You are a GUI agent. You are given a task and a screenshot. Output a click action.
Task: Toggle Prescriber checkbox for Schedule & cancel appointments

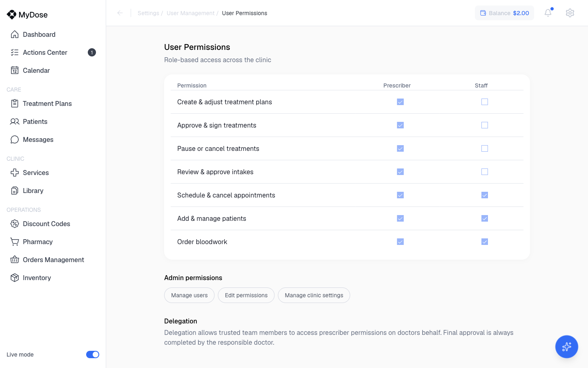point(400,195)
